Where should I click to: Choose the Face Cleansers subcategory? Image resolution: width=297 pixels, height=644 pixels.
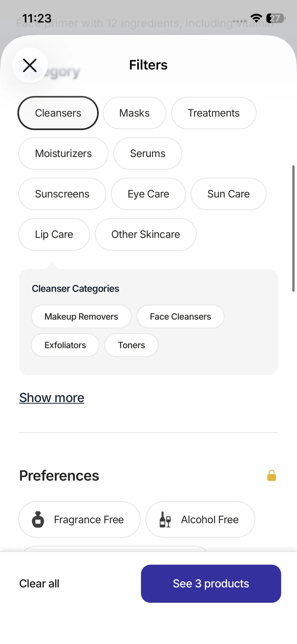180,317
